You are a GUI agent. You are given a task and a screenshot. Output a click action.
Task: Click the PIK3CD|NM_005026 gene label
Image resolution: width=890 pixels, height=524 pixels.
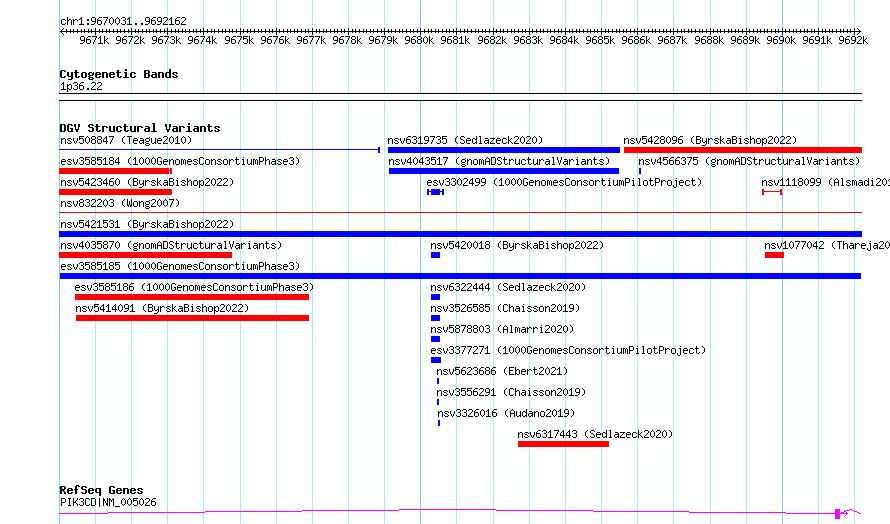pyautogui.click(x=108, y=502)
